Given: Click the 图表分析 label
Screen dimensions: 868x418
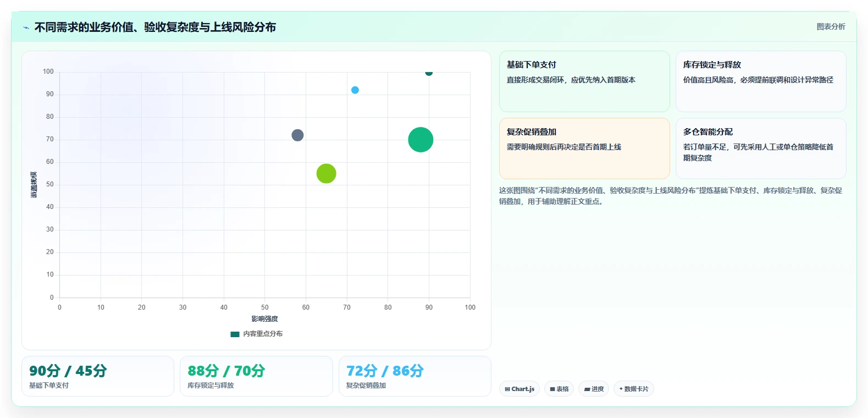Looking at the screenshot, I should [831, 26].
